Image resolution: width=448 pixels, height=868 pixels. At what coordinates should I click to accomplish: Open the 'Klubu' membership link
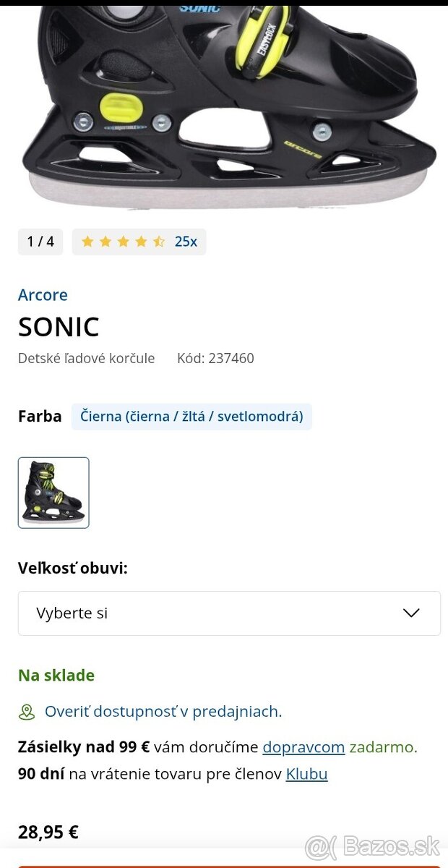(x=306, y=774)
